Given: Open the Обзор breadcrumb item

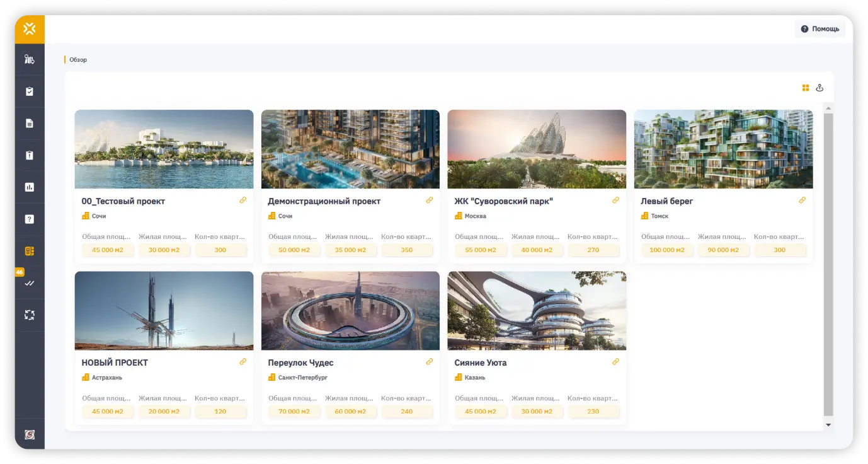Looking at the screenshot, I should click(x=79, y=59).
